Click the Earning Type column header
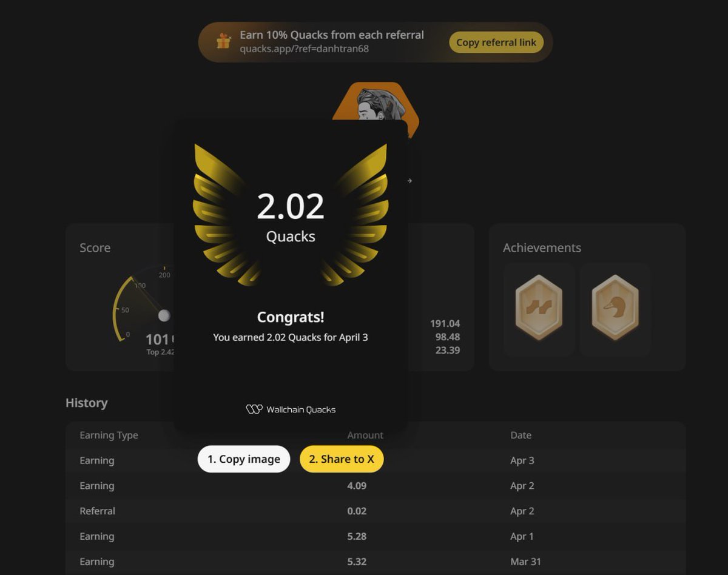 pyautogui.click(x=109, y=435)
